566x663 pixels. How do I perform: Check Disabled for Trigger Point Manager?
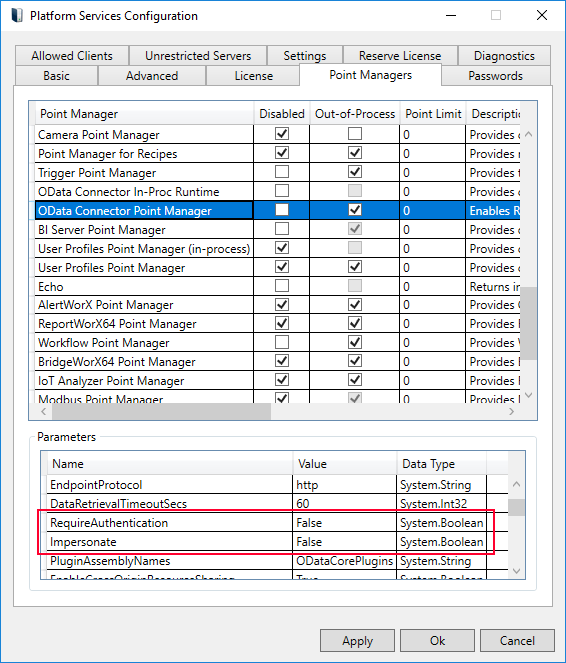282,172
